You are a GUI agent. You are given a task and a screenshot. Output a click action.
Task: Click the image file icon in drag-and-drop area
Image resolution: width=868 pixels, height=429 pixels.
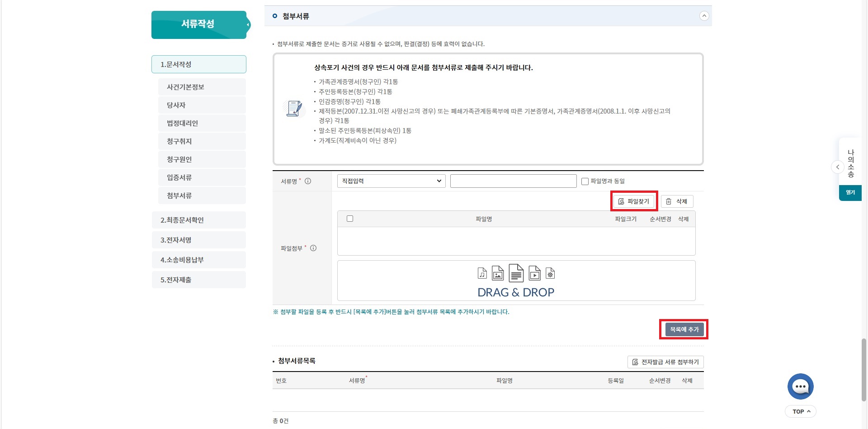pyautogui.click(x=498, y=273)
